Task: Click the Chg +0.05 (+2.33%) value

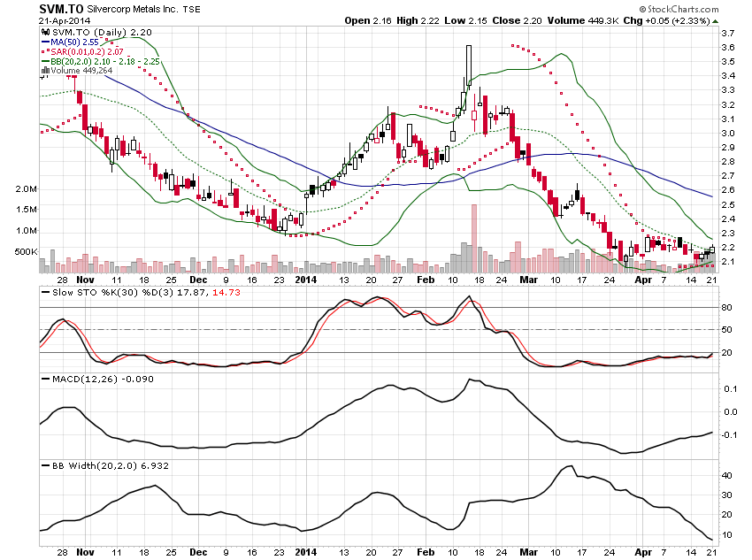Action: click(665, 20)
